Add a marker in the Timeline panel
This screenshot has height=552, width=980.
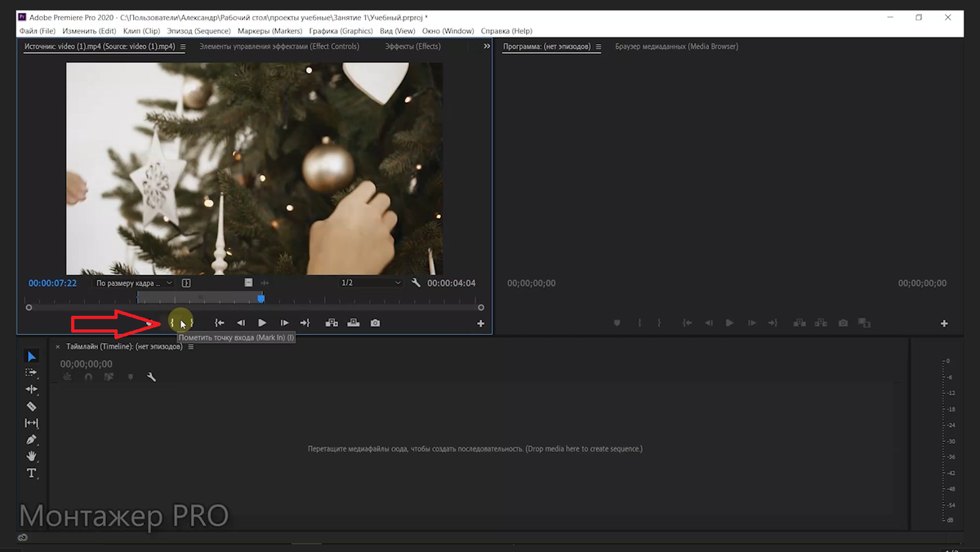(130, 377)
